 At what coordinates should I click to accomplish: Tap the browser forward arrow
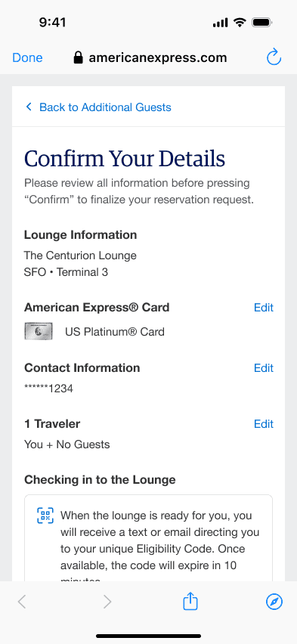[x=107, y=602]
